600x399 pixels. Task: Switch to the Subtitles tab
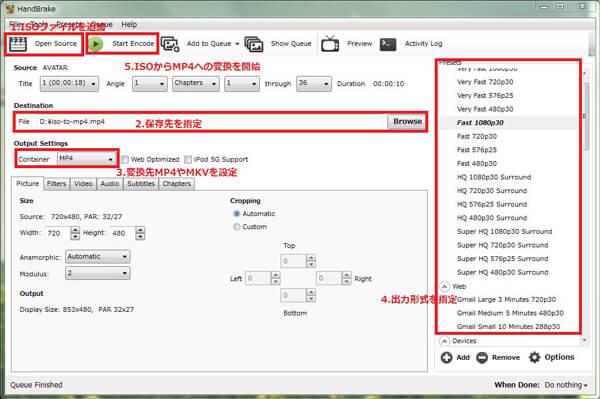tap(141, 184)
